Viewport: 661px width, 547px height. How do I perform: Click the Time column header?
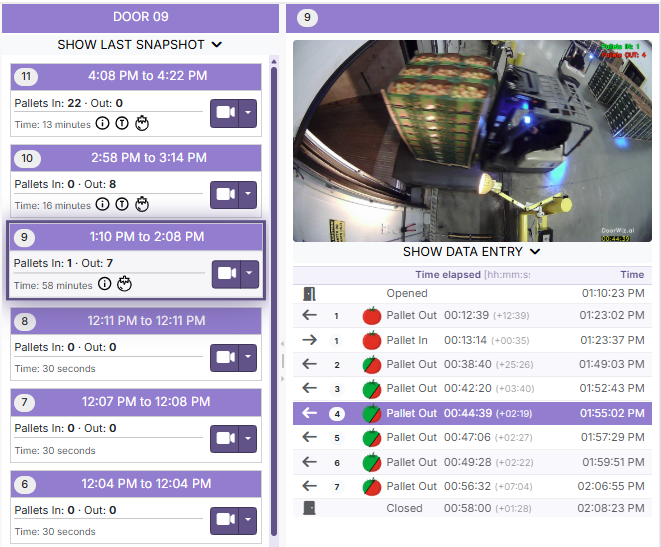[x=632, y=275]
